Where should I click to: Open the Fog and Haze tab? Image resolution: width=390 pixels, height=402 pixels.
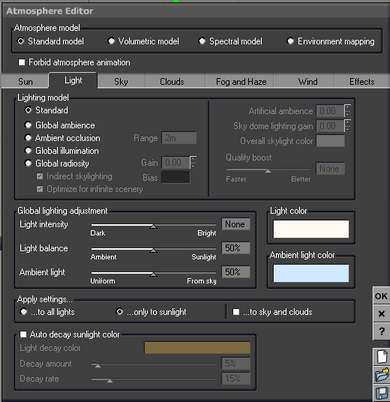(241, 82)
